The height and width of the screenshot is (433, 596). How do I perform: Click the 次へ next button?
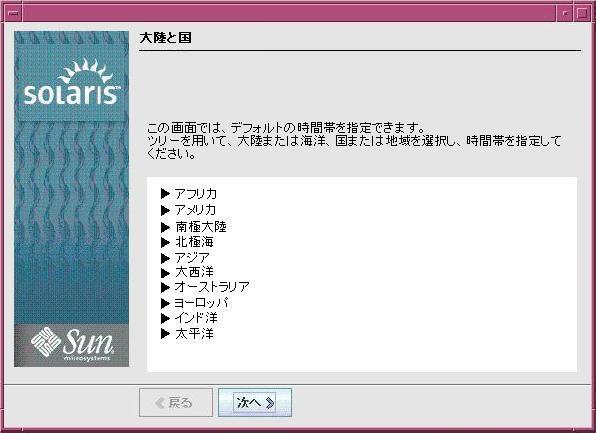[255, 403]
